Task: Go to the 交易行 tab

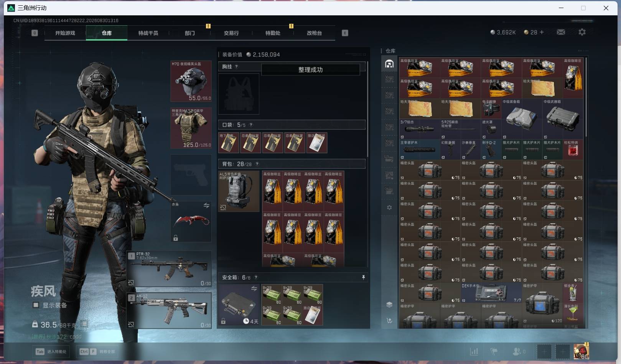Action: 231,33
